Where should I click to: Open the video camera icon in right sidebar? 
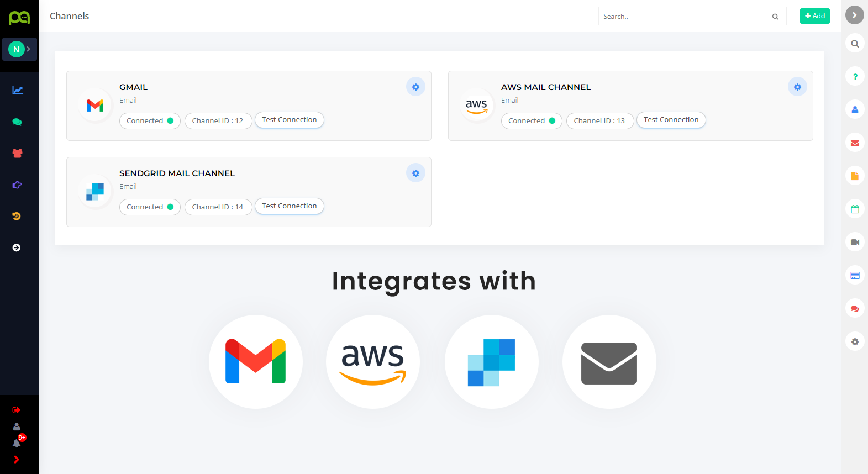click(x=855, y=243)
